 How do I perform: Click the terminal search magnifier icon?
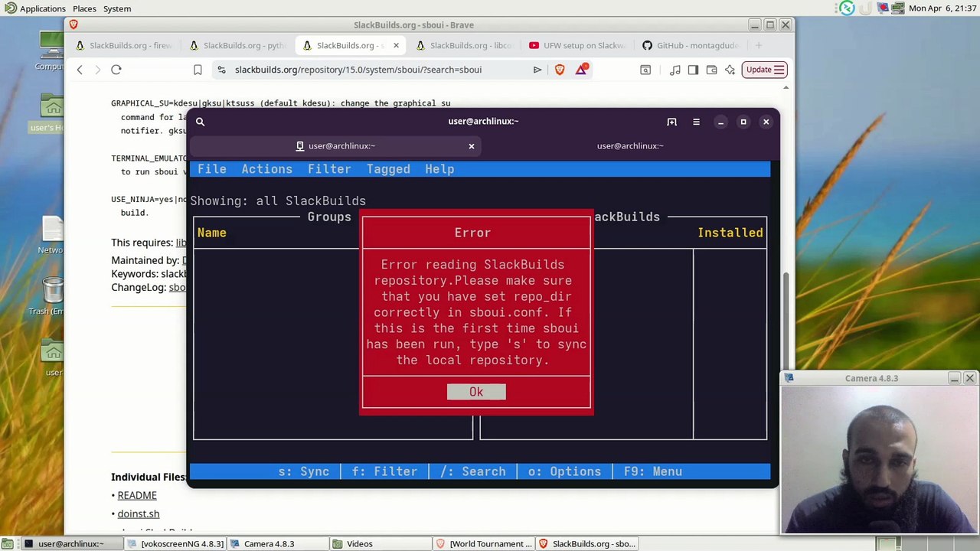click(200, 122)
